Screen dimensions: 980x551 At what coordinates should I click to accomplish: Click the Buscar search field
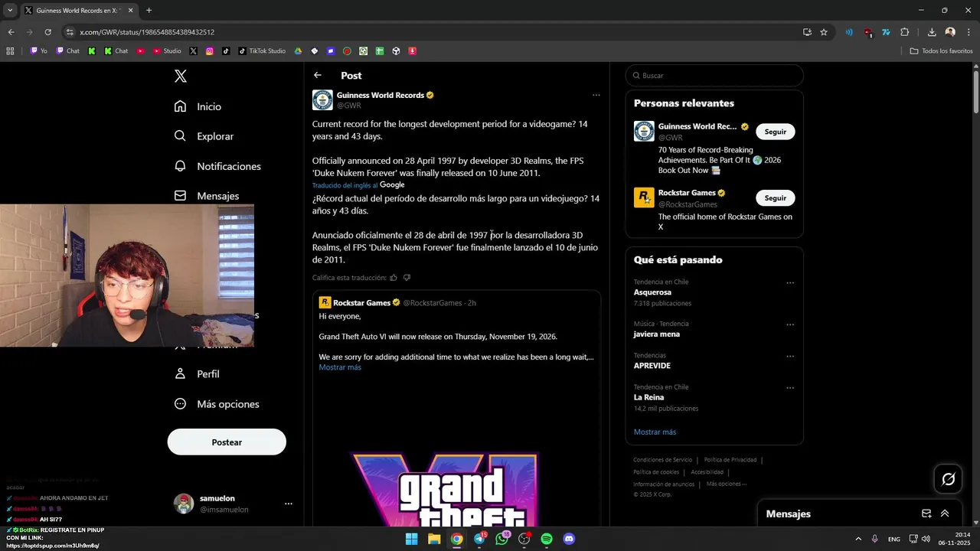(714, 76)
